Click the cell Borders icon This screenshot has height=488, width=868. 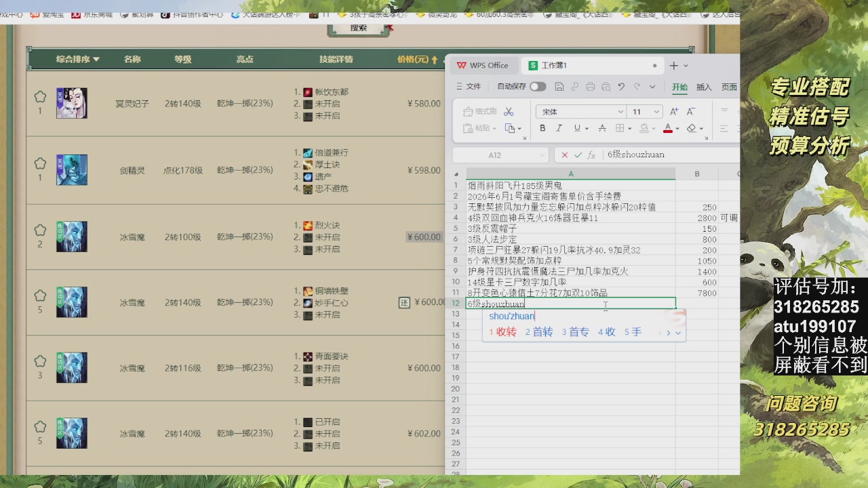pyautogui.click(x=620, y=128)
